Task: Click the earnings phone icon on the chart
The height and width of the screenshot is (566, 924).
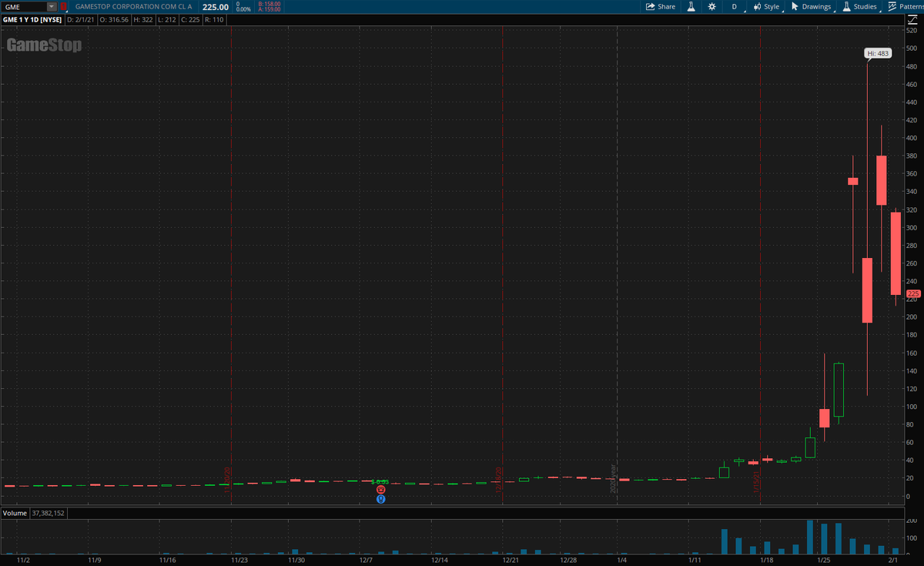Action: [380, 490]
